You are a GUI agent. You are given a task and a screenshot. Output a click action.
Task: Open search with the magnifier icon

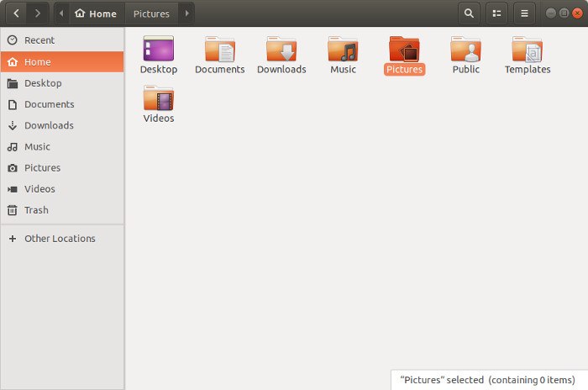[x=469, y=13]
